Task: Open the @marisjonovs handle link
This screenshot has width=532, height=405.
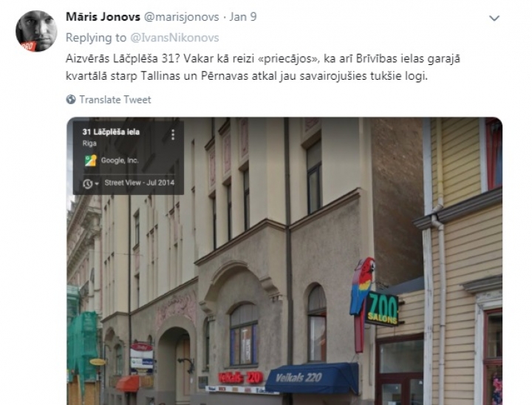Action: [x=182, y=17]
